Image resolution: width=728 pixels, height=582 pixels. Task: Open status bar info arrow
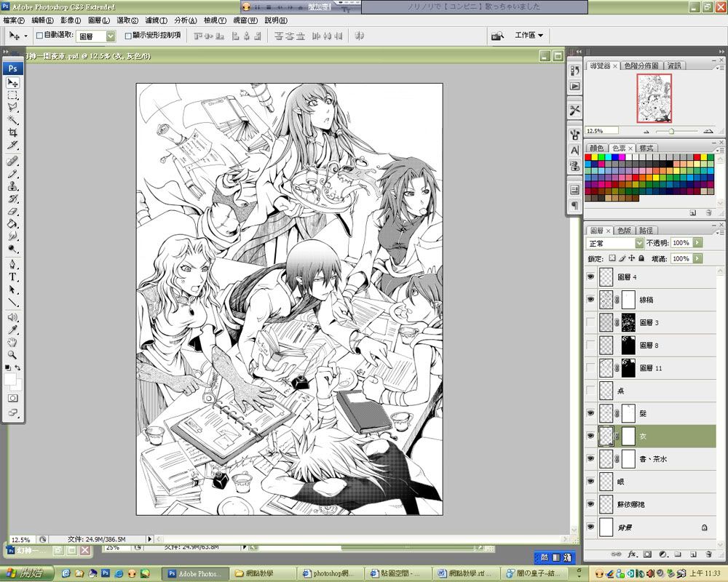[149, 539]
